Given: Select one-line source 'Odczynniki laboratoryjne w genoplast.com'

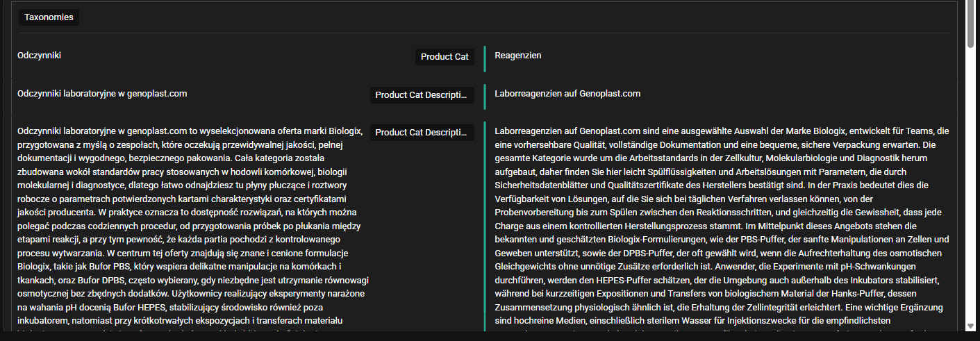Looking at the screenshot, I should (x=102, y=94).
